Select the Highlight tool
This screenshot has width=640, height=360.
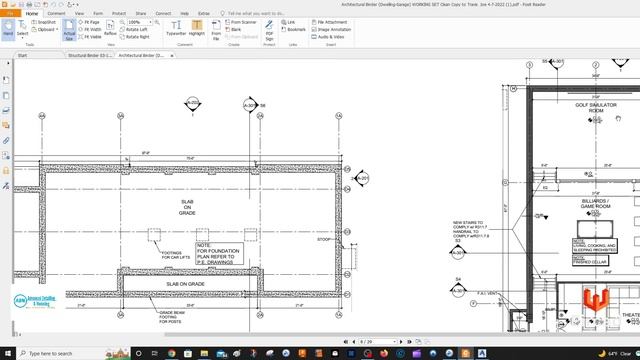[197, 29]
